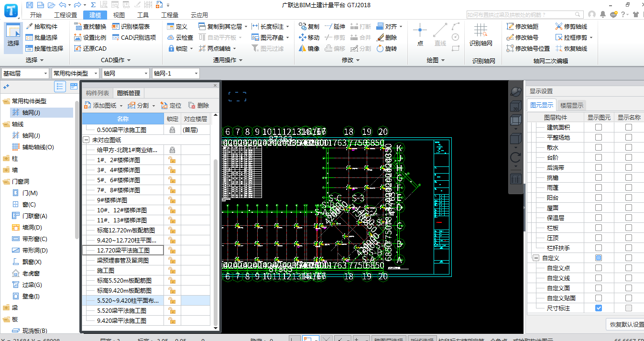Toggle 显示图元 checkbox for 散水
The height and width of the screenshot is (341, 644).
pos(599,147)
